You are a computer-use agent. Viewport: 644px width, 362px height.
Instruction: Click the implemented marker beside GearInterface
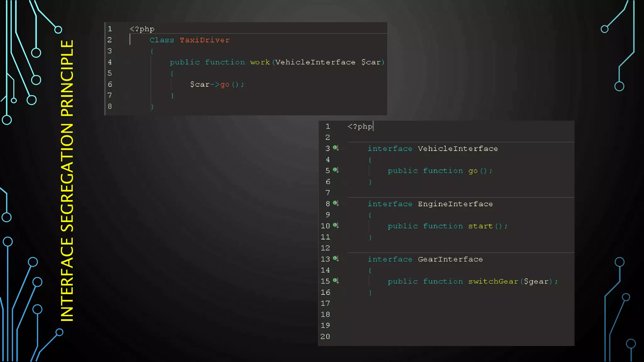click(336, 258)
